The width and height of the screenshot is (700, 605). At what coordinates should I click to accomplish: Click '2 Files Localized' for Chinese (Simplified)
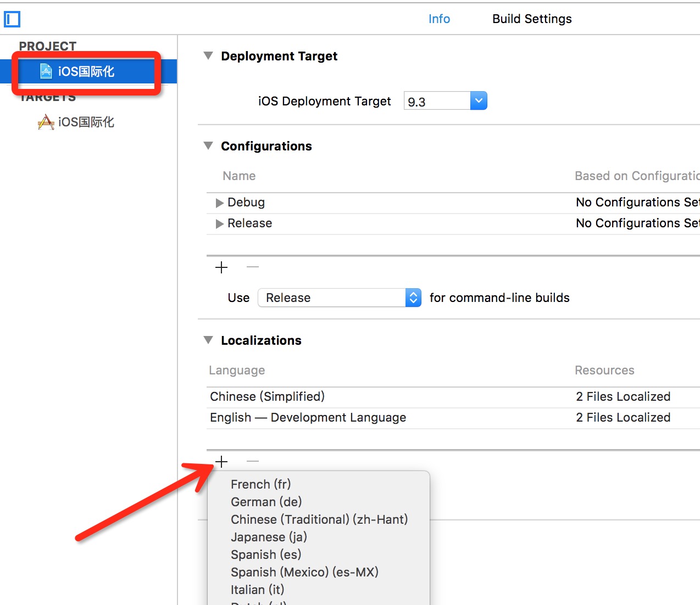pyautogui.click(x=623, y=397)
